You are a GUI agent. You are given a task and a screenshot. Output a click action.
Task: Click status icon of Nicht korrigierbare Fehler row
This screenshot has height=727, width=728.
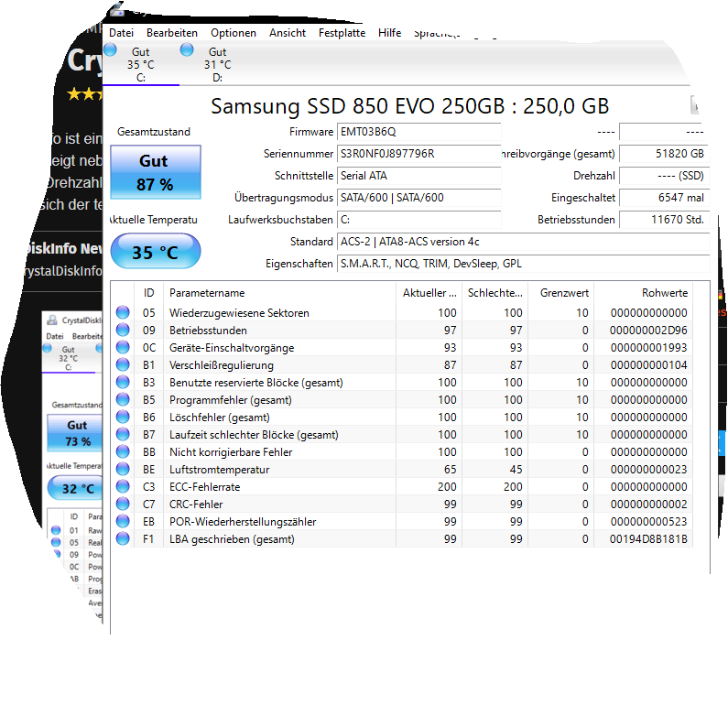[123, 451]
